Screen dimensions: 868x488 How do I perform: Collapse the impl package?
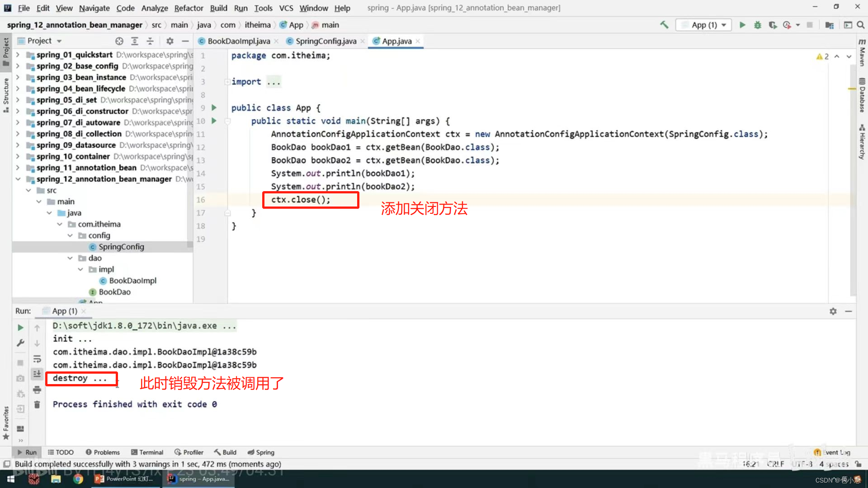tap(80, 269)
